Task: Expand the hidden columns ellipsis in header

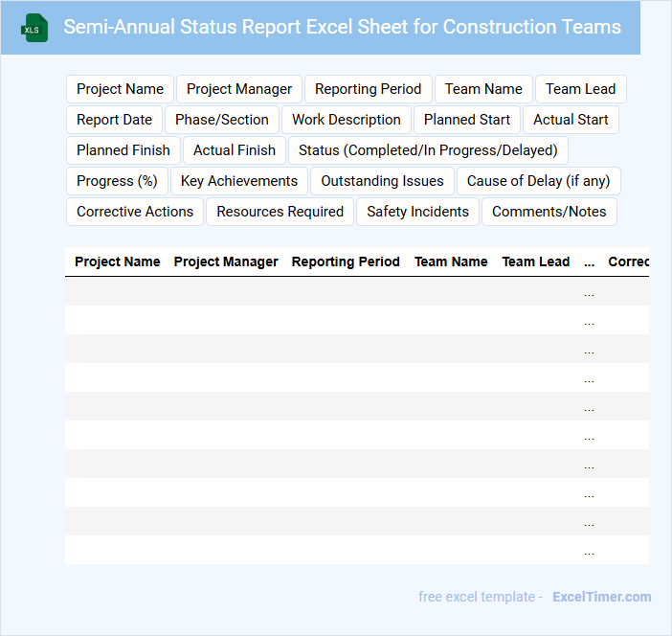Action: click(x=589, y=261)
